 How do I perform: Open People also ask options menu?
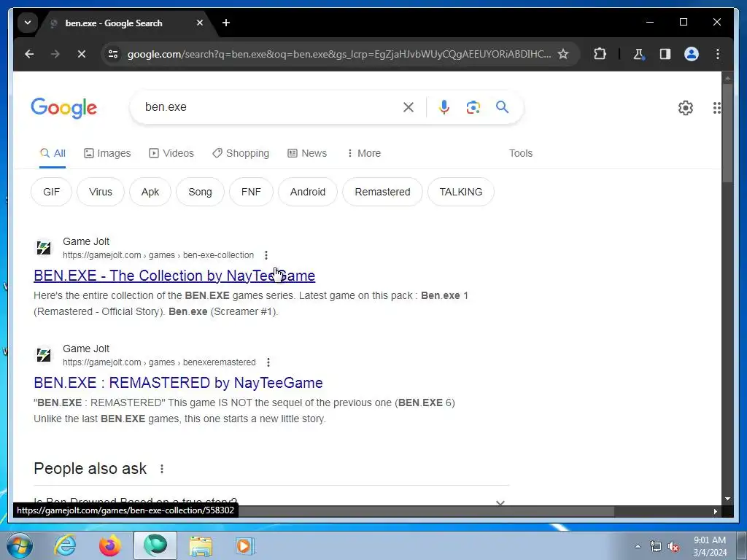(162, 469)
